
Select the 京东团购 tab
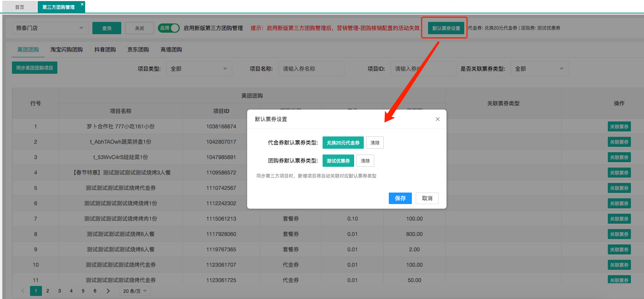(x=138, y=50)
